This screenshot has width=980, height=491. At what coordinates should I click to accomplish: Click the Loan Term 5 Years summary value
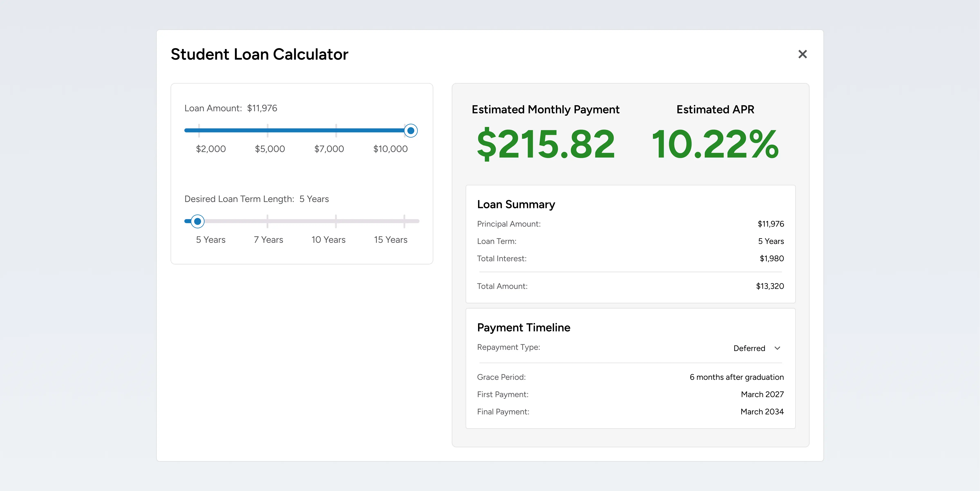771,241
